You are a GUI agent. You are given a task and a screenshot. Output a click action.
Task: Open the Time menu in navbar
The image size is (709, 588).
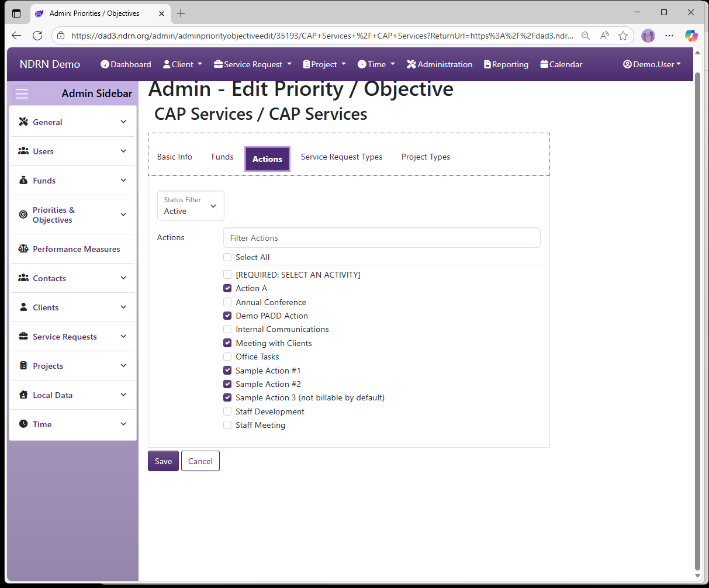pos(376,64)
